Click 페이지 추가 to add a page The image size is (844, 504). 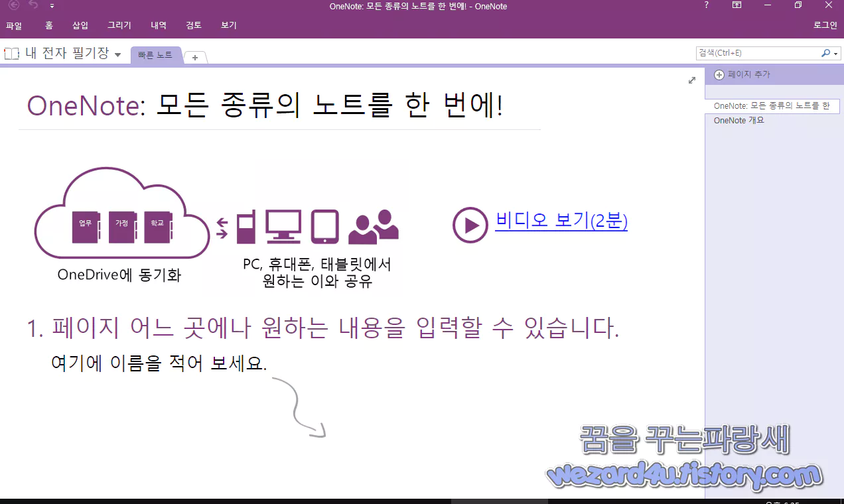coord(748,75)
